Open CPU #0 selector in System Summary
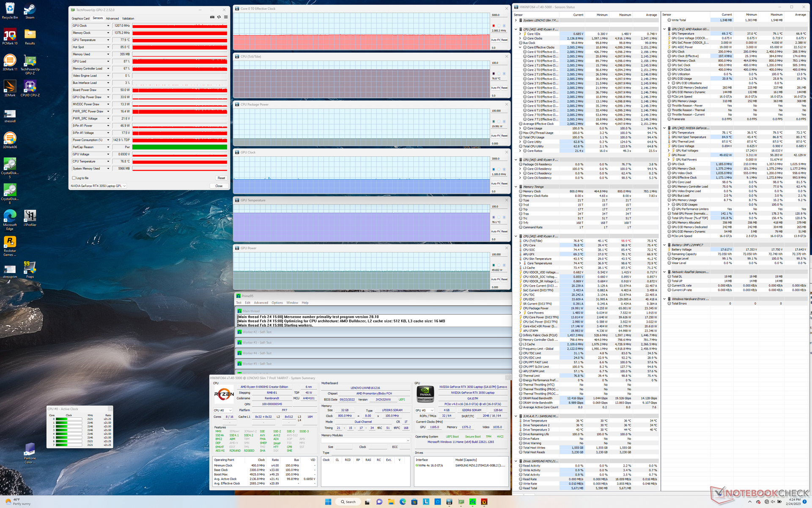Screen dimensions: 812x508 pyautogui.click(x=223, y=410)
